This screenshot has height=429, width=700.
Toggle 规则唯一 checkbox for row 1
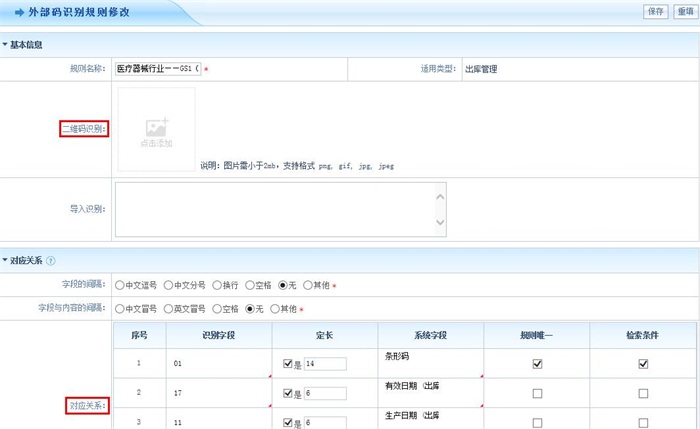point(537,365)
